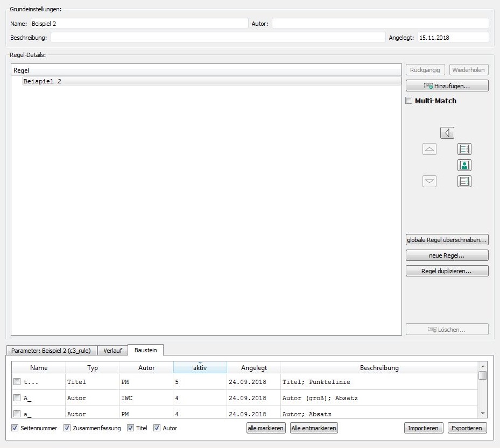500x448 pixels.
Task: Click the Exportieren button
Action: pyautogui.click(x=467, y=428)
